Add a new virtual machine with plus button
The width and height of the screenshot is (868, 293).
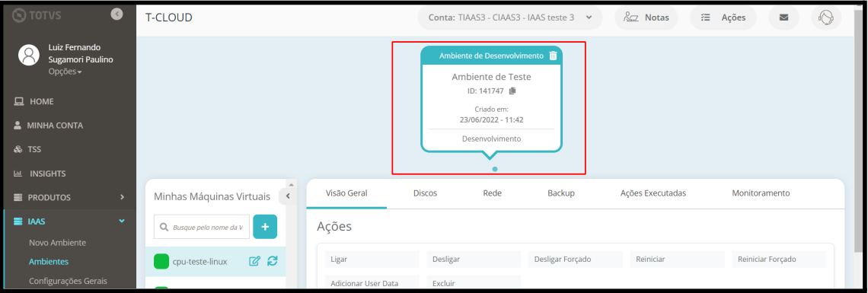click(265, 227)
